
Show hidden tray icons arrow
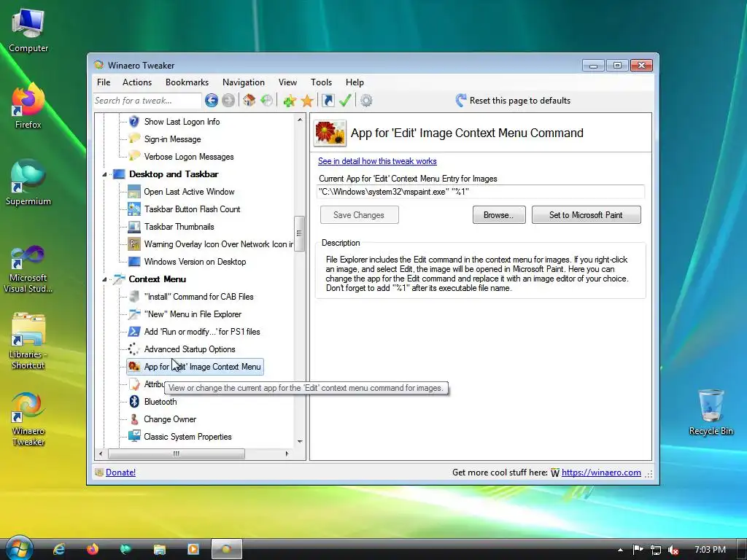[620, 550]
